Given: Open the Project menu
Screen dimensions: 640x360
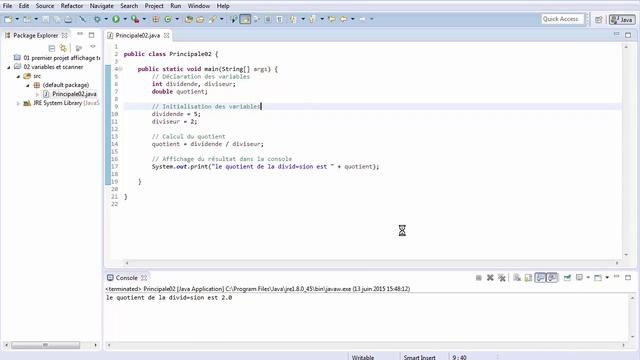Looking at the screenshot, I should tap(154, 6).
